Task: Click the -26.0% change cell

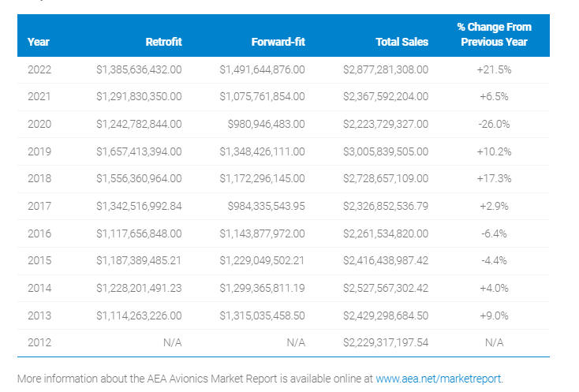Action: tap(494, 124)
